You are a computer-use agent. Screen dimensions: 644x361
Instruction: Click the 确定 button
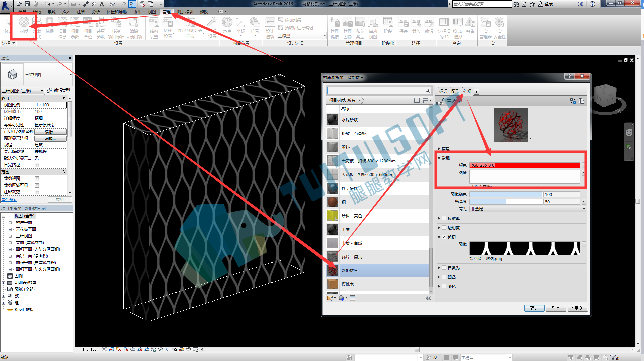click(x=534, y=308)
